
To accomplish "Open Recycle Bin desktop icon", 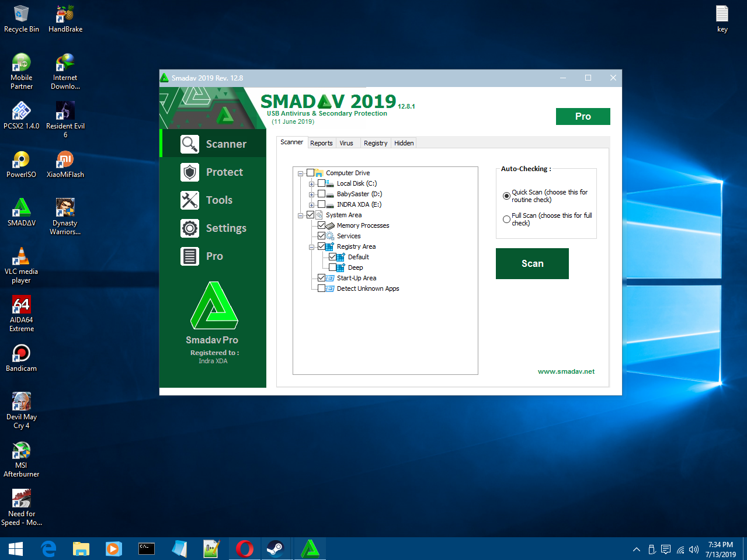I will (x=22, y=19).
